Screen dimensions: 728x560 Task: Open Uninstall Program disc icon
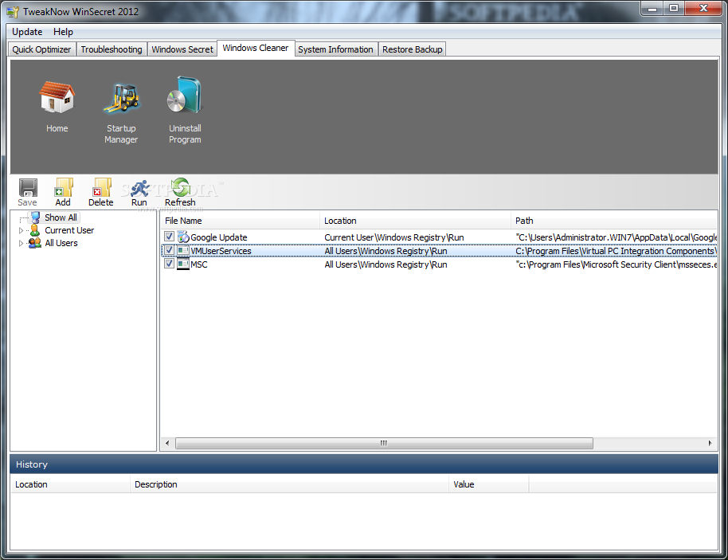(x=185, y=95)
